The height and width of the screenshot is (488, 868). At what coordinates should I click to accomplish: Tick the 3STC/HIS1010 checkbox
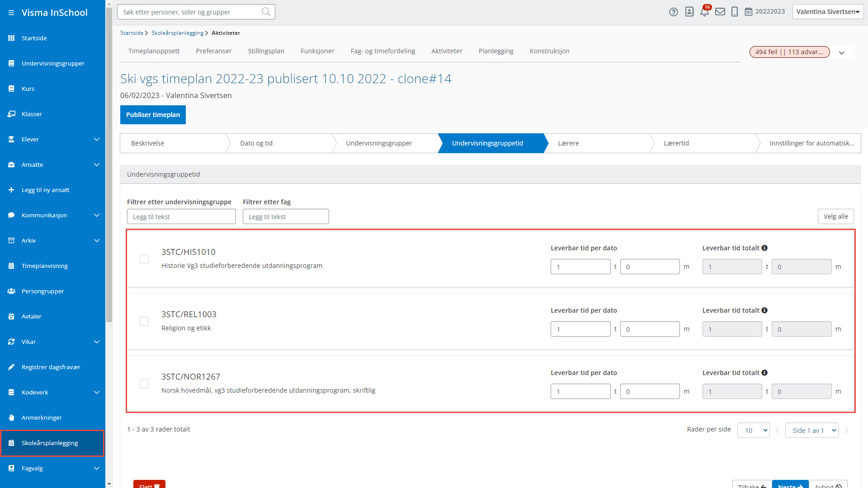coord(144,259)
